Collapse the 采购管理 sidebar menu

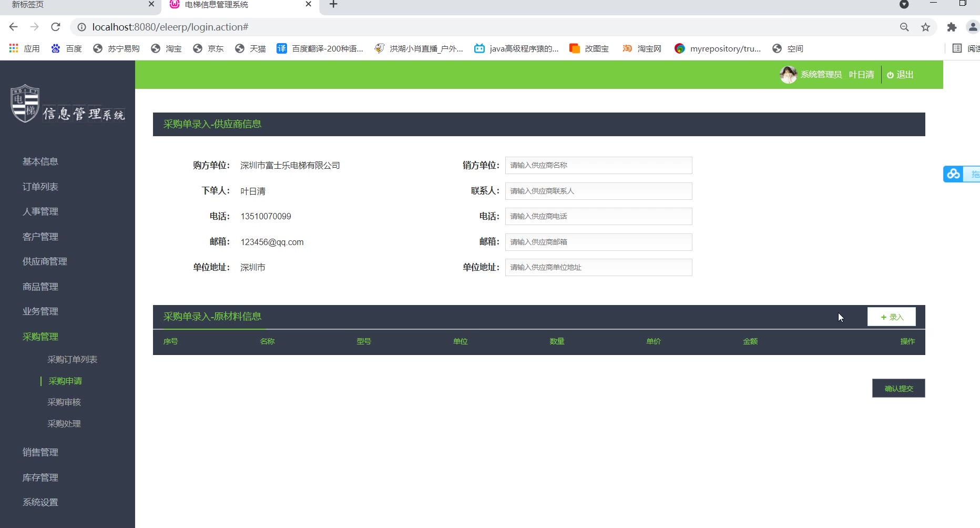point(40,337)
